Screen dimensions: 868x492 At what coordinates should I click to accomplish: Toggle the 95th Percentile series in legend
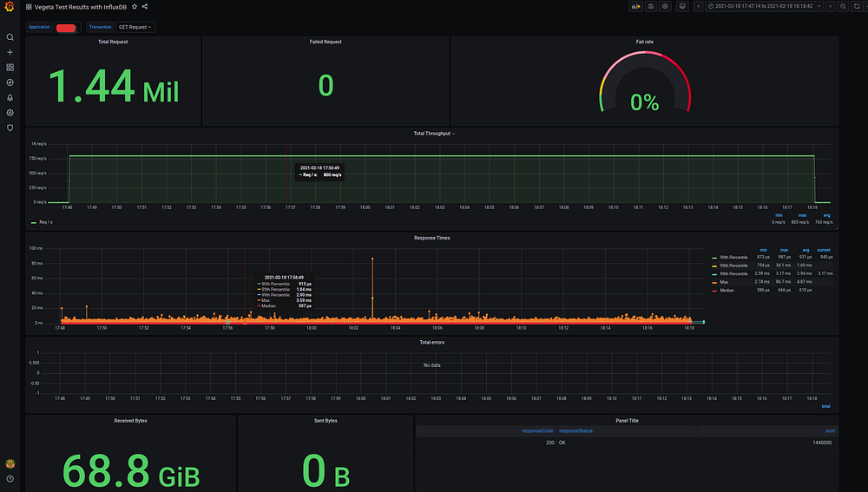click(x=733, y=266)
